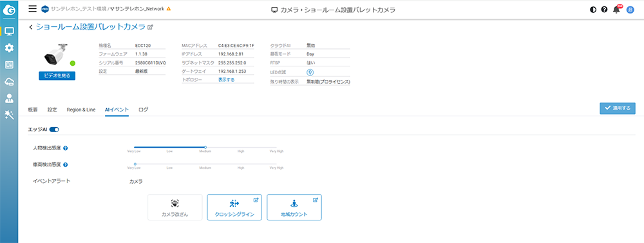The width and height of the screenshot is (644, 243).
Task: Click the gateway value 192.168.1.253
Action: (232, 71)
